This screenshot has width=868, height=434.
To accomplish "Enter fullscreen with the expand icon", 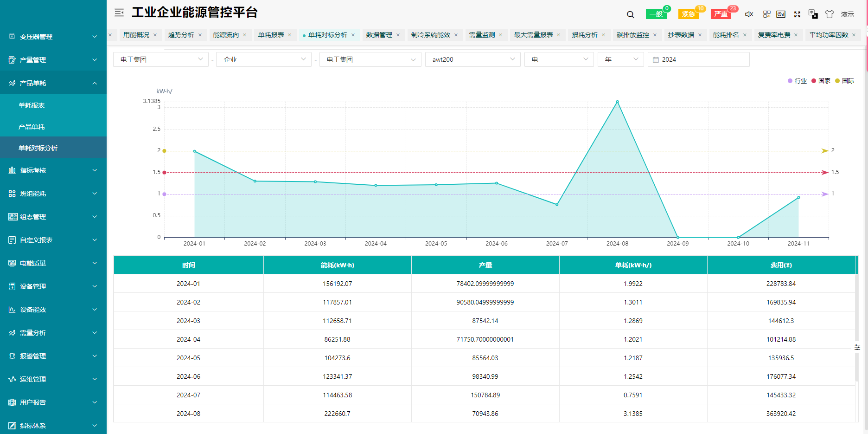I will coord(797,14).
